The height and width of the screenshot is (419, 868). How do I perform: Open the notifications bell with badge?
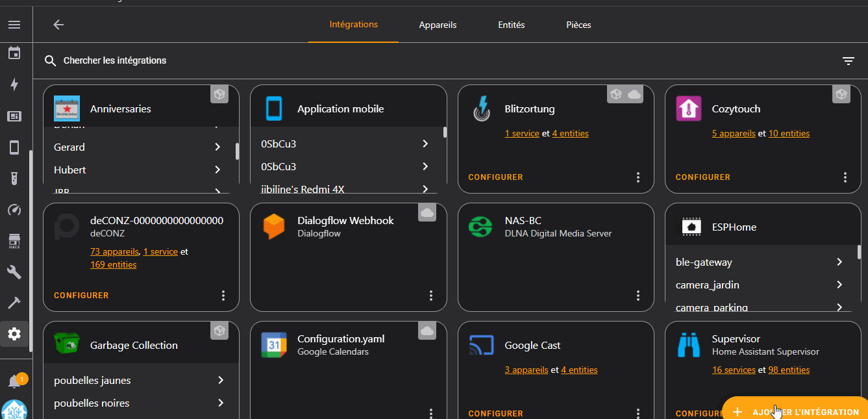click(15, 381)
